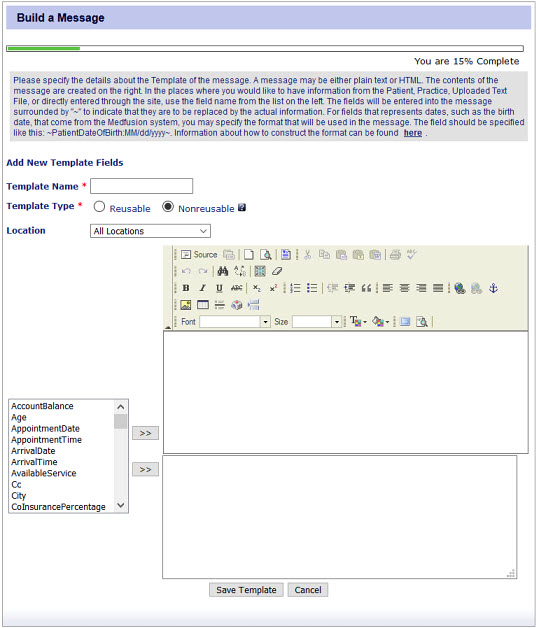
Task: Click the New Page icon in editor toolbar
Action: click(x=249, y=255)
